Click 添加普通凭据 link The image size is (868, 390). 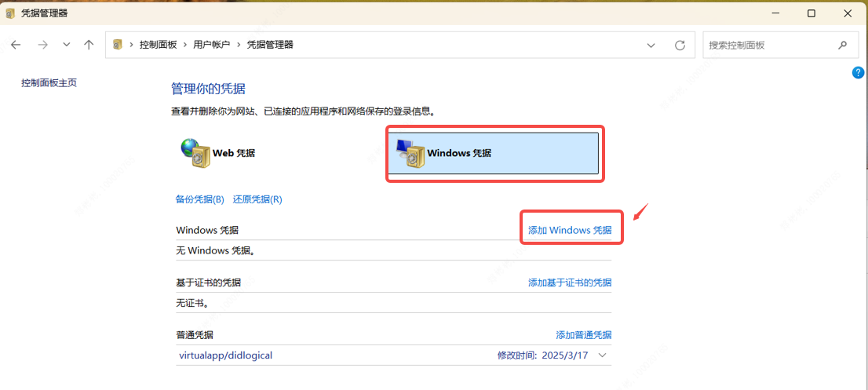(x=584, y=335)
